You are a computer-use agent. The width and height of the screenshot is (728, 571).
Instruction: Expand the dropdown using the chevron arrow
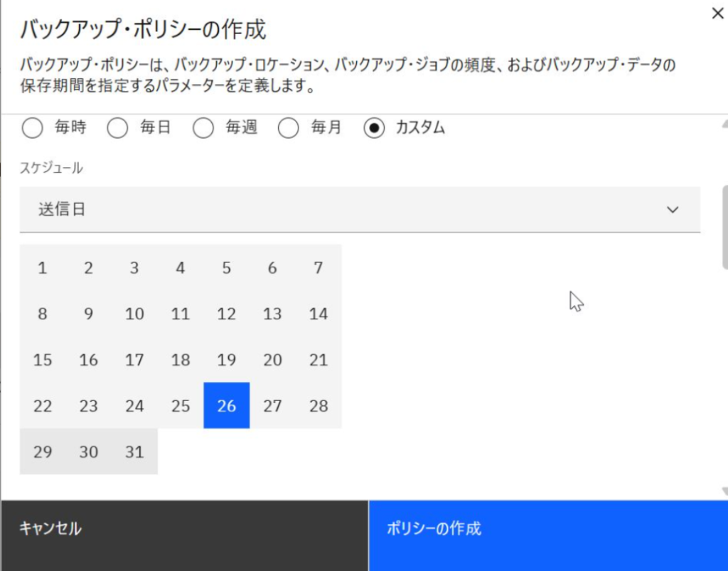coord(673,210)
